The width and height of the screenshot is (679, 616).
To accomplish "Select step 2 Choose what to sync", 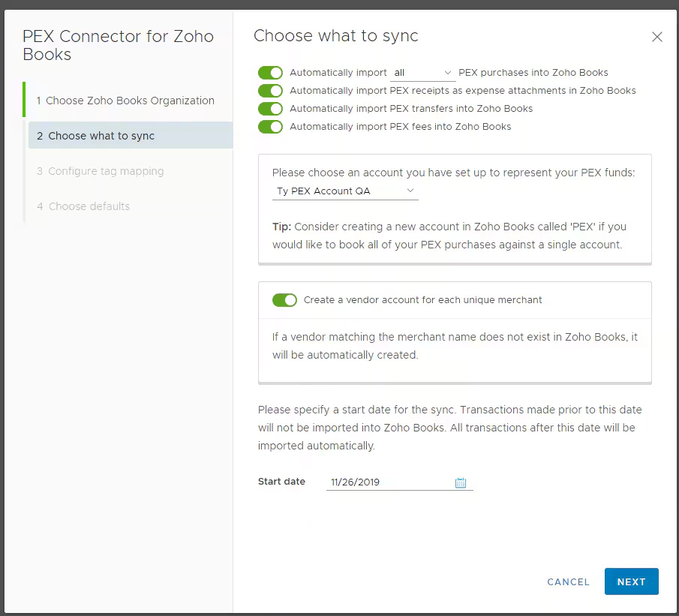I will coord(131,136).
